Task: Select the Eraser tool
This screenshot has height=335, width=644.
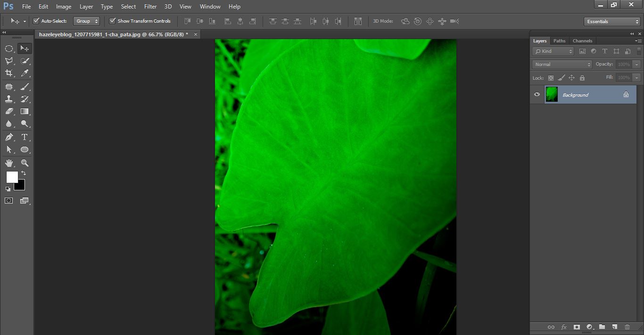Action: coord(9,111)
